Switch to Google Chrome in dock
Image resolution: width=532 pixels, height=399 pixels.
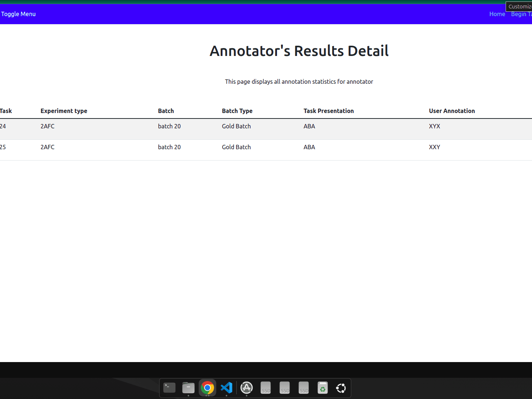[x=207, y=388]
